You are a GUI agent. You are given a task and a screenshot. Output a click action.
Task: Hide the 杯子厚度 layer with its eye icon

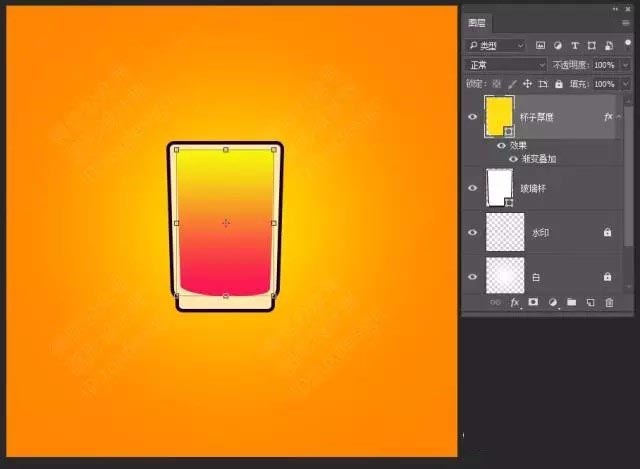pyautogui.click(x=472, y=117)
